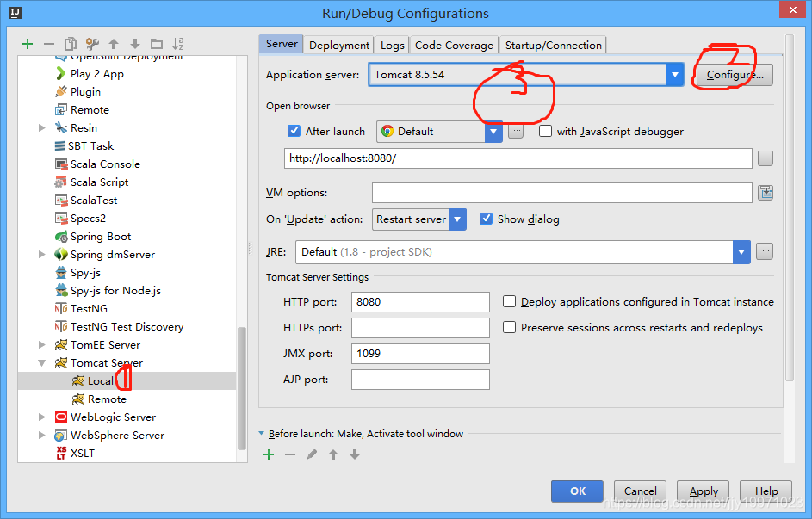This screenshot has width=812, height=519.
Task: Enable with JavaScript debugger checkbox
Action: tap(545, 131)
